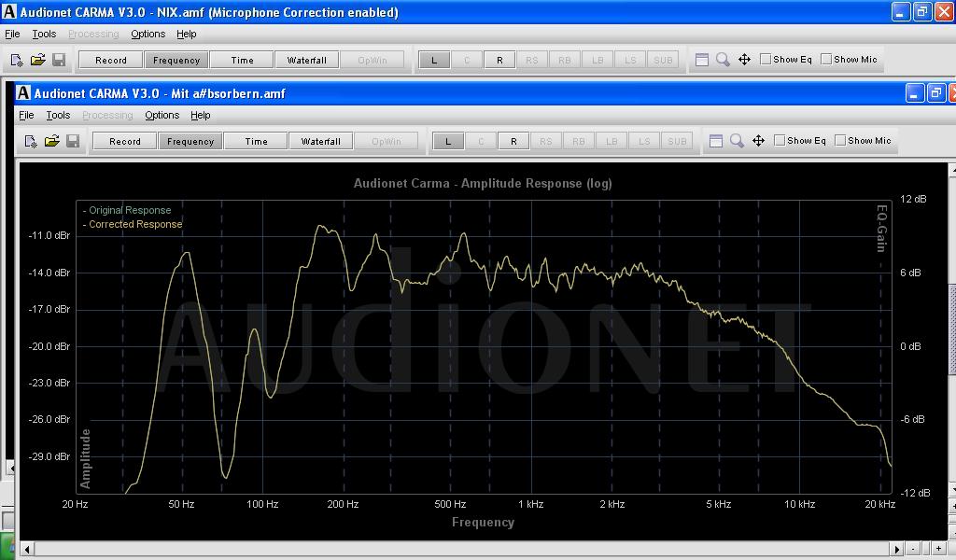Open Options menu in Mit a#bsorbern window
This screenshot has width=956, height=560.
pos(162,115)
